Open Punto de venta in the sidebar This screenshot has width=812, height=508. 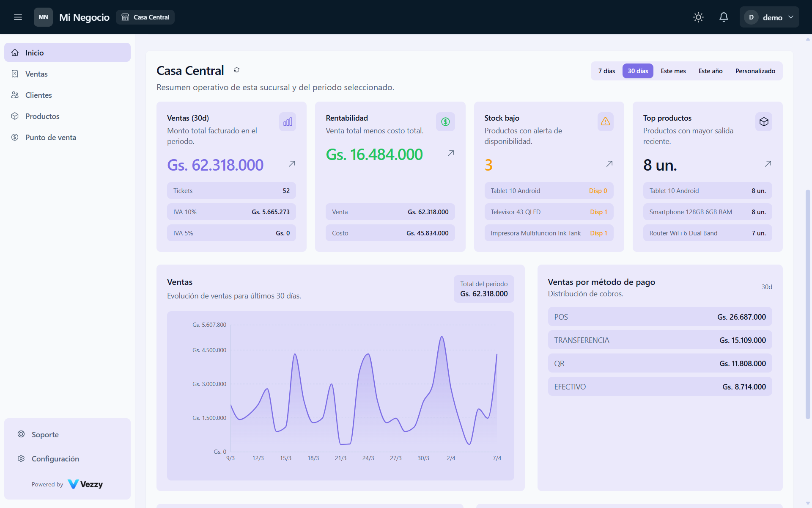tap(67, 137)
